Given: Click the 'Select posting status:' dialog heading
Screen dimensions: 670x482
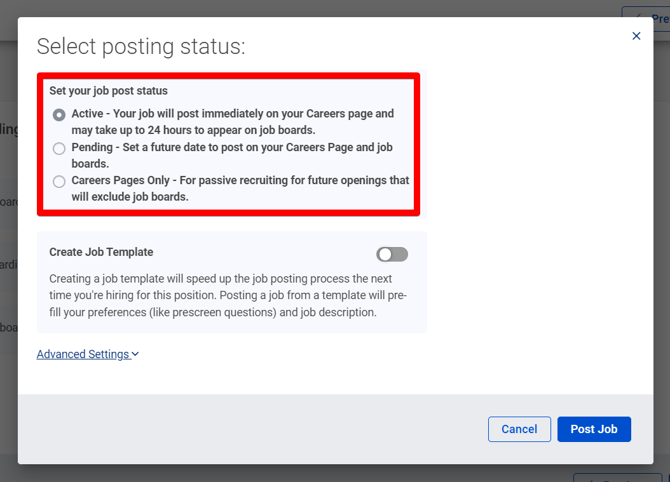Looking at the screenshot, I should pos(141,46).
